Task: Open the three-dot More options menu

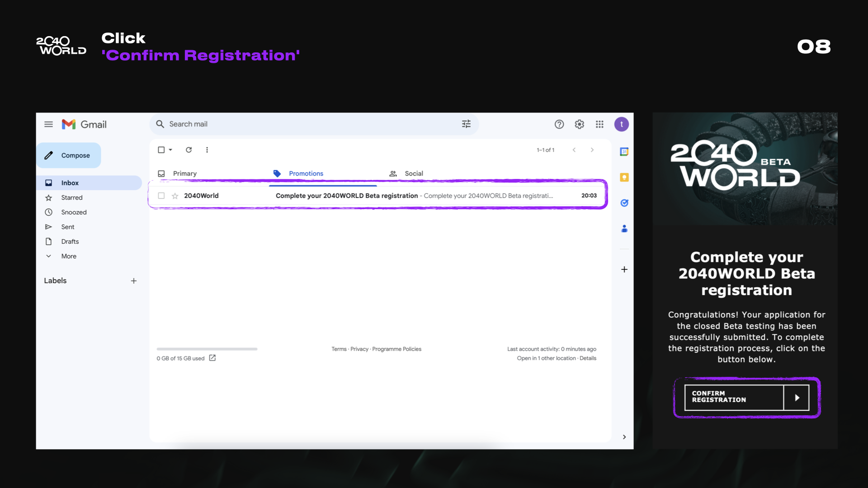Action: 207,150
